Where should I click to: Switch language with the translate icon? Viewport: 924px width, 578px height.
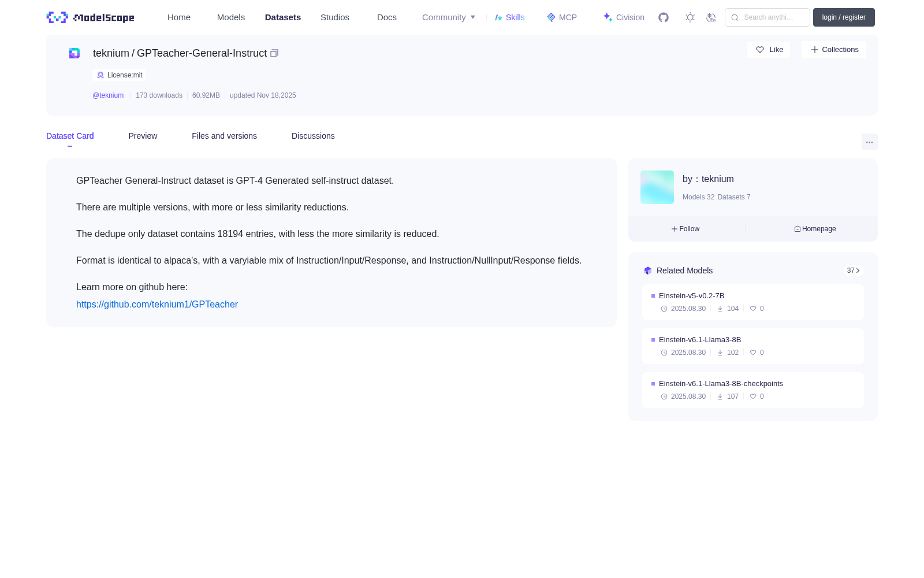coord(711,17)
